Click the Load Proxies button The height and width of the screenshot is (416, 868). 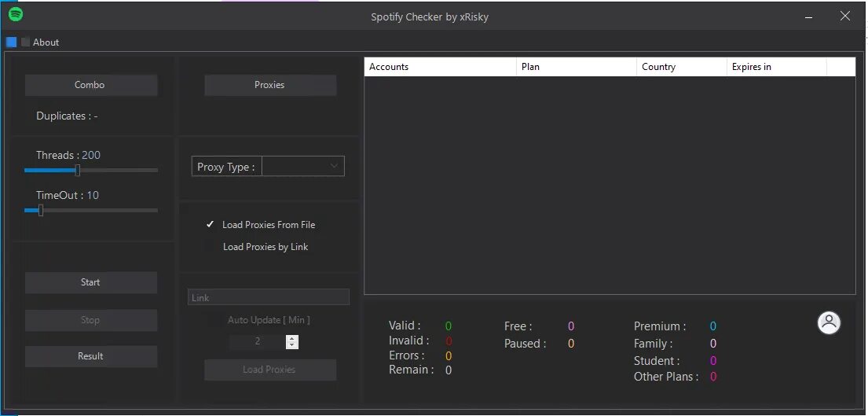click(x=270, y=370)
